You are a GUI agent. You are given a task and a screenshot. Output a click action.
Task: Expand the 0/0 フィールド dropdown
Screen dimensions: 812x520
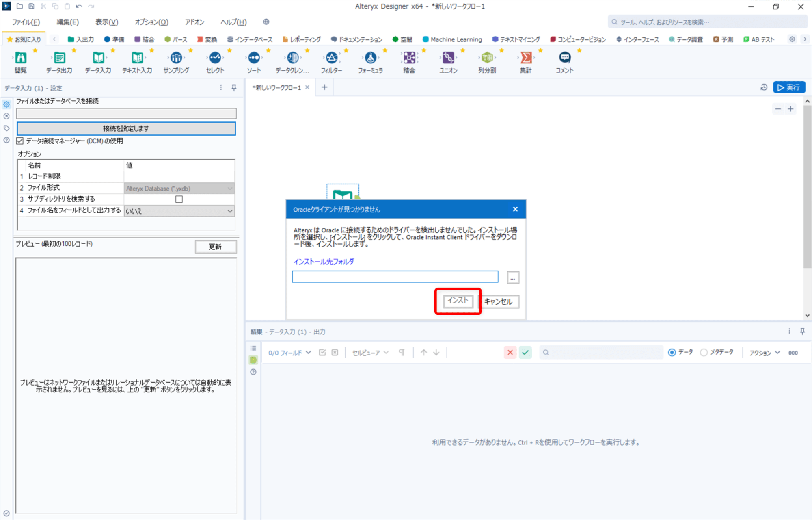coord(289,353)
